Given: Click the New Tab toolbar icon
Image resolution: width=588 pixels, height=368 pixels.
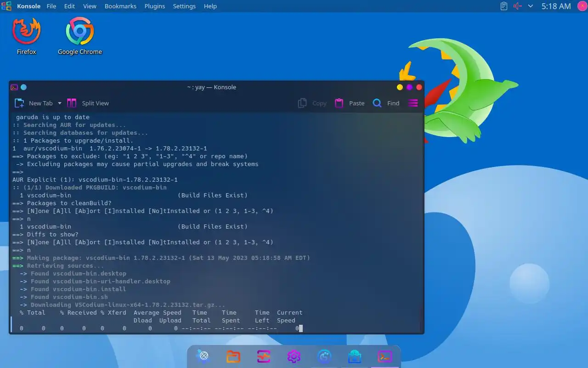Looking at the screenshot, I should pos(19,103).
